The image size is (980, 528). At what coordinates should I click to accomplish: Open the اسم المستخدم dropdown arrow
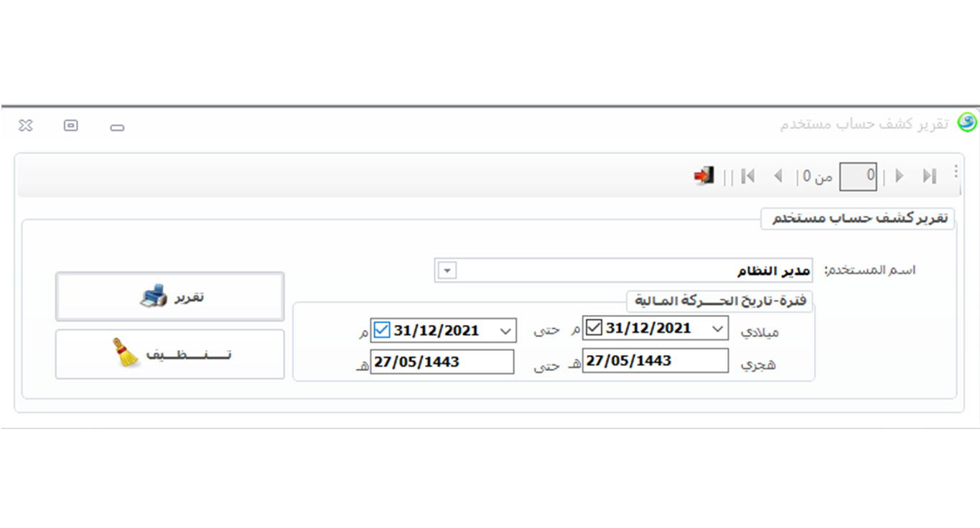click(447, 271)
